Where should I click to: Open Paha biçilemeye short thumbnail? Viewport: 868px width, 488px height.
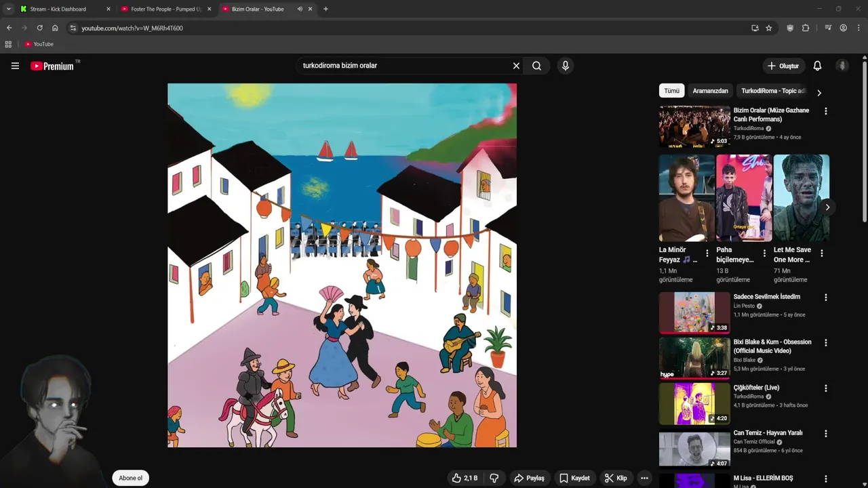744,198
